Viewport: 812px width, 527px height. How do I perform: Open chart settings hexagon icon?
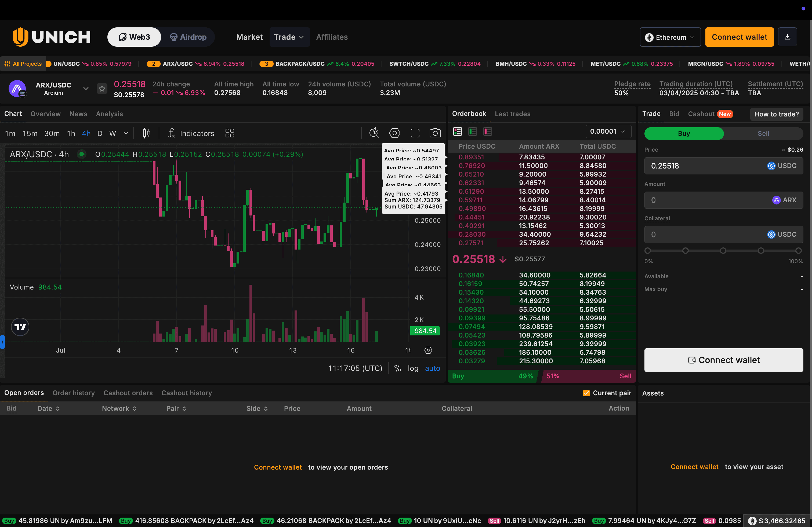[394, 133]
